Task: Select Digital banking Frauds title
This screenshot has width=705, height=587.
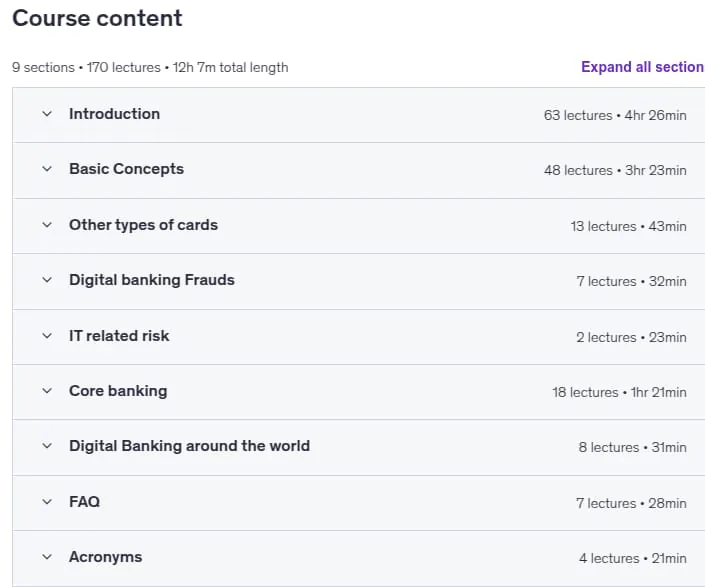Action: [x=152, y=280]
